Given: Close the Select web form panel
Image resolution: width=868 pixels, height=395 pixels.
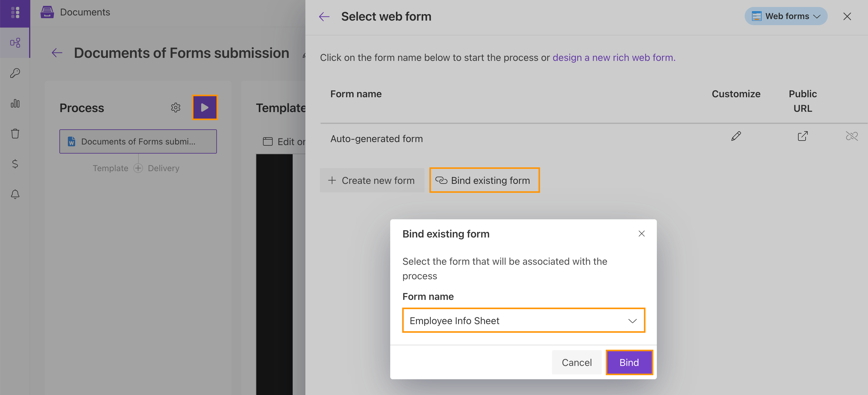Looking at the screenshot, I should click(847, 17).
